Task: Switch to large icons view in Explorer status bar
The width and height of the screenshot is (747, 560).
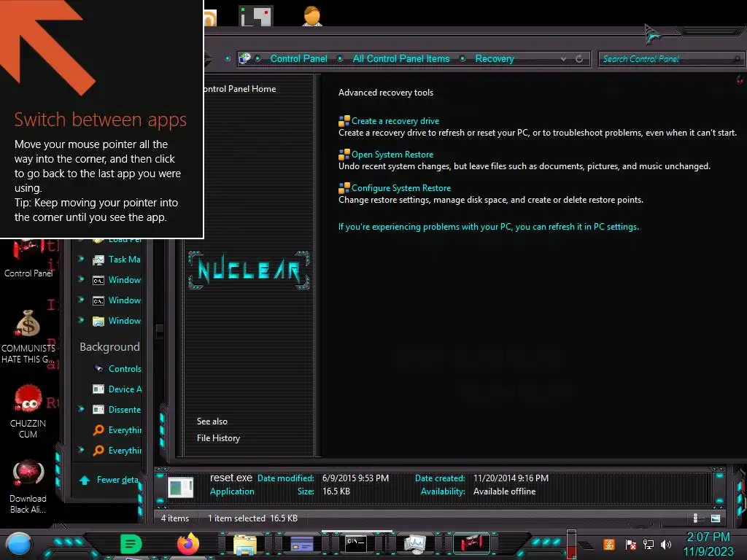Action: click(716, 518)
